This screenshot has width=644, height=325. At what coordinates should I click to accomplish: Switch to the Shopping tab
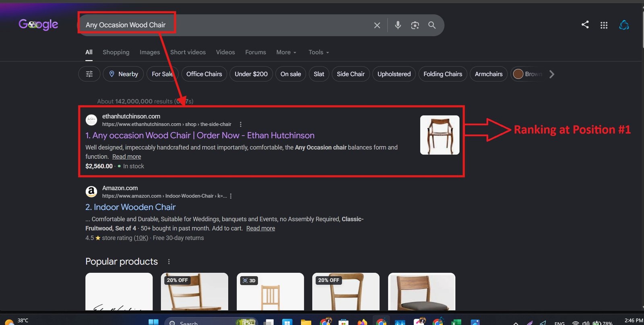(116, 52)
